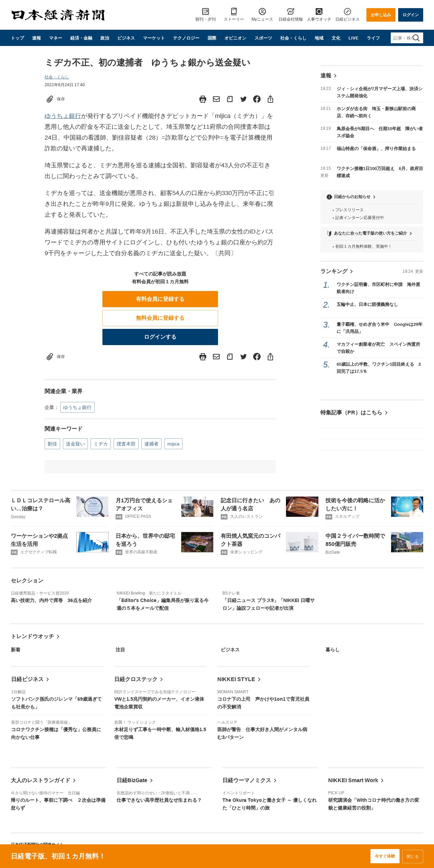
Task: Click the ゆうちょ銀行 company tag
Action: coord(77,407)
